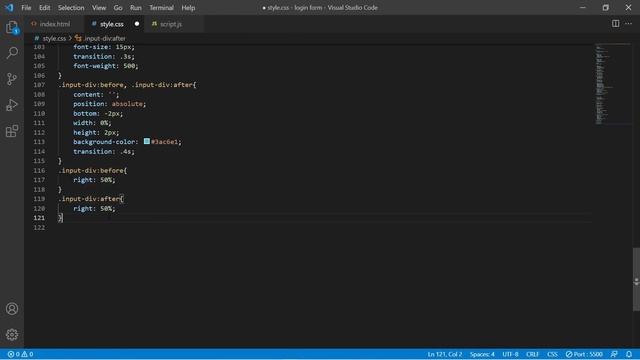Open the Help menu
The height and width of the screenshot is (360, 640).
click(188, 8)
